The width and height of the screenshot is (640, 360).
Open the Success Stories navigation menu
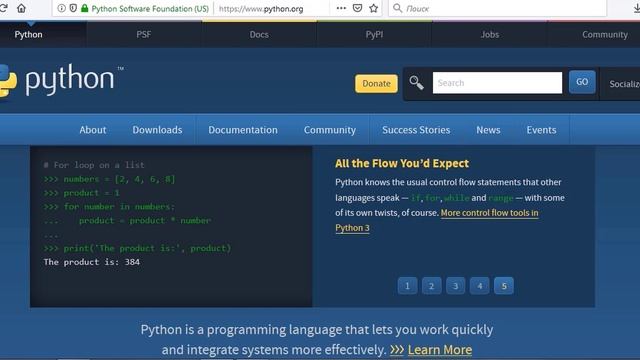point(416,130)
